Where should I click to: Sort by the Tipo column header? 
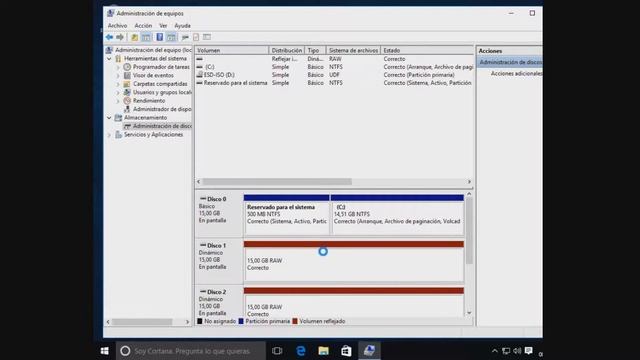pos(316,50)
